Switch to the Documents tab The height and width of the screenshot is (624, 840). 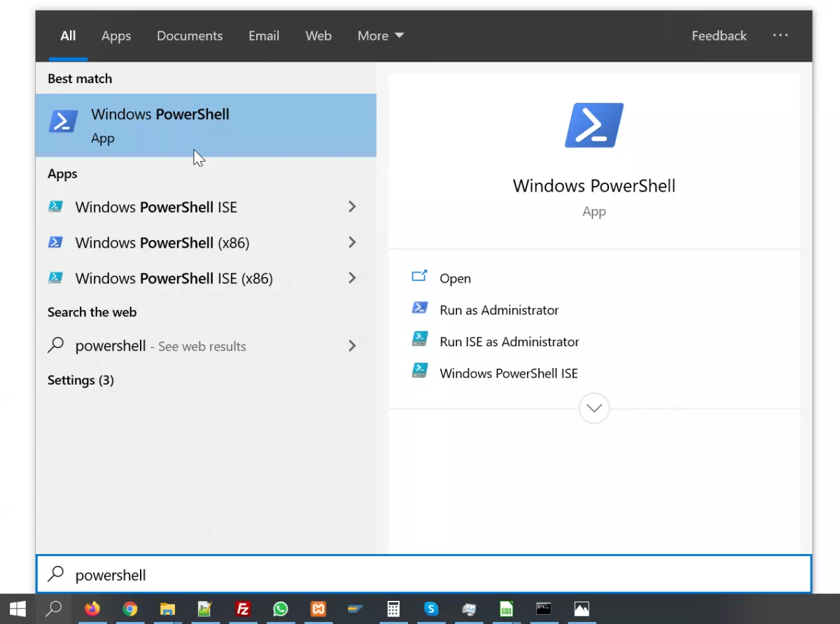click(x=190, y=36)
